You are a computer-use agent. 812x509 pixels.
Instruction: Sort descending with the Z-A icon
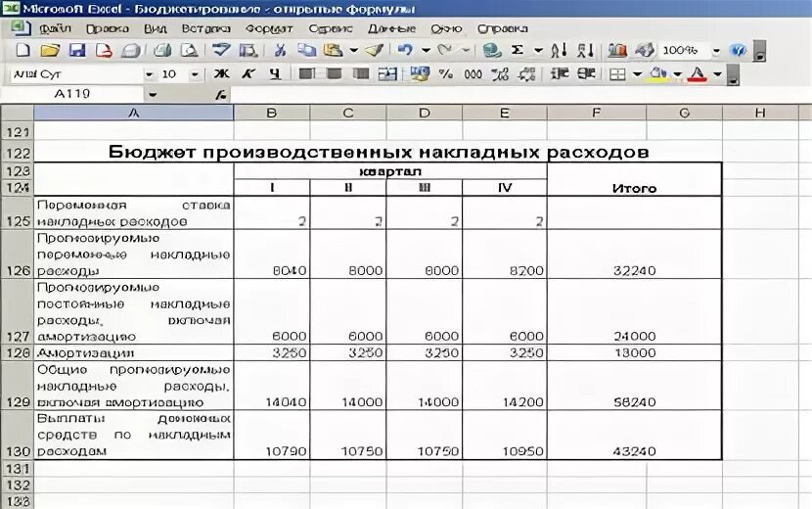pyautogui.click(x=586, y=50)
